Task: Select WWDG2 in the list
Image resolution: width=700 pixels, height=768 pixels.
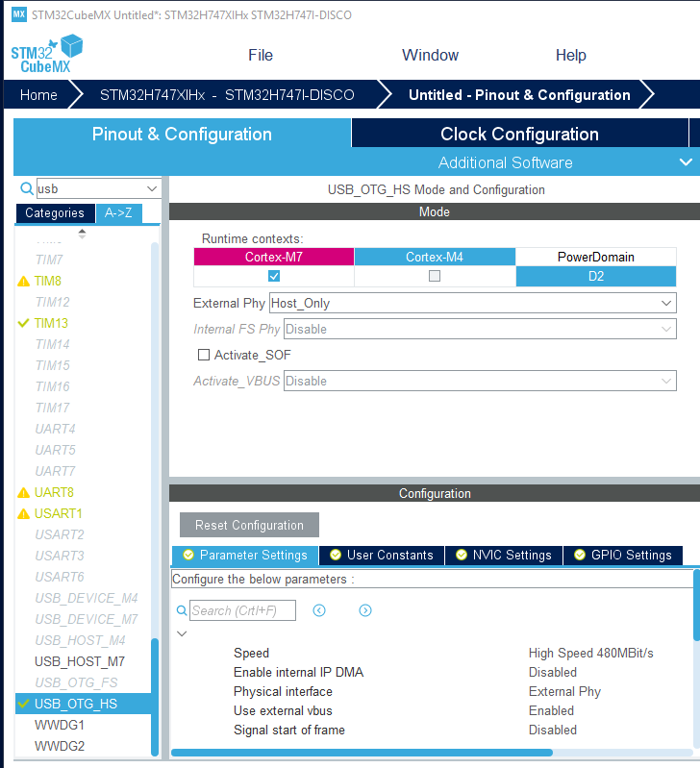Action: 60,746
